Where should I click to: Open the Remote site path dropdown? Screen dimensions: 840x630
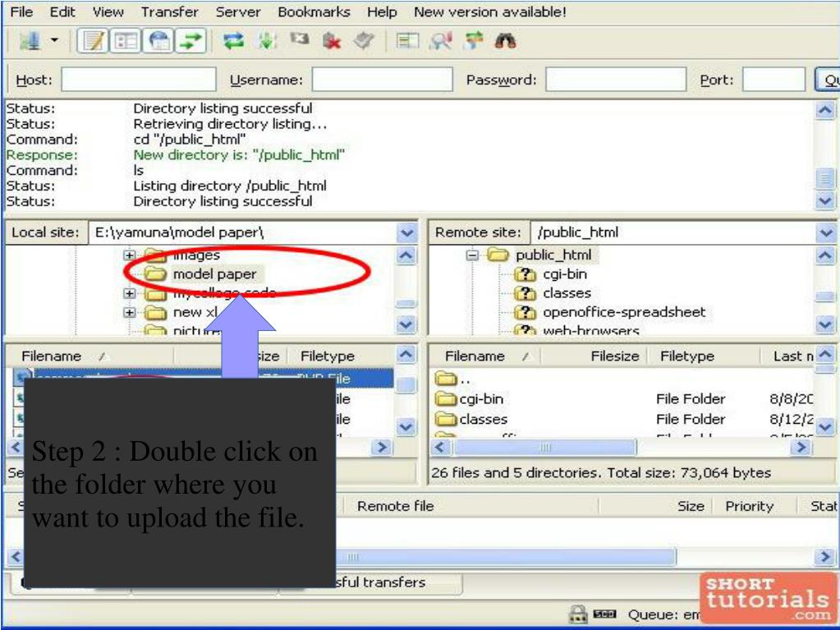pos(825,232)
